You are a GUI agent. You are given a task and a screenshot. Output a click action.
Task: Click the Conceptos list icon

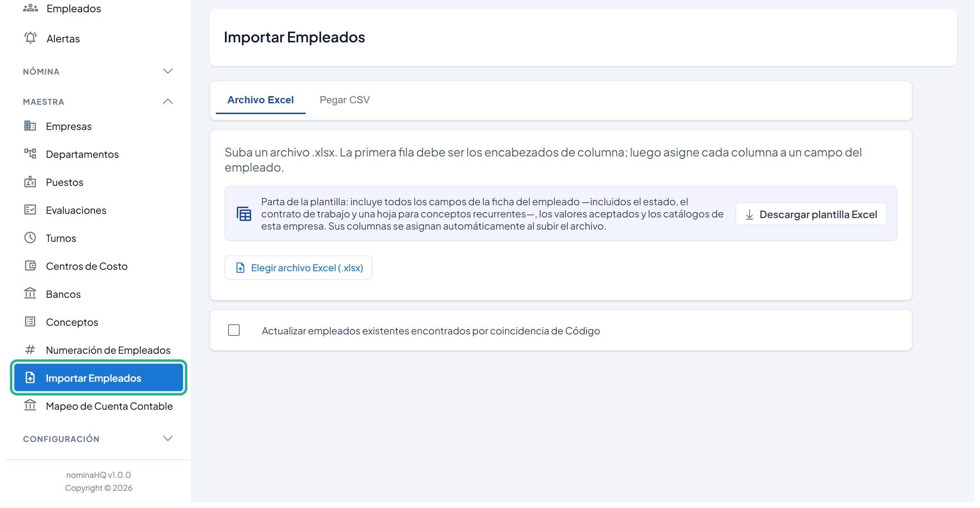[x=30, y=324]
